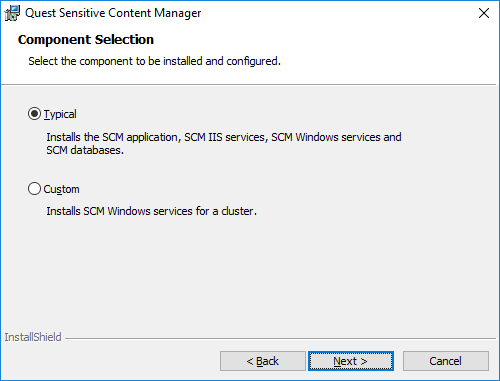Click the greater-than arrow on Next button
This screenshot has height=381, width=500.
[364, 361]
